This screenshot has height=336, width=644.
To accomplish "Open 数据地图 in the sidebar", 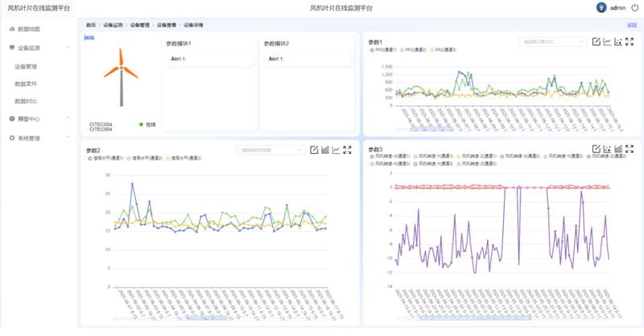I will pyautogui.click(x=28, y=29).
